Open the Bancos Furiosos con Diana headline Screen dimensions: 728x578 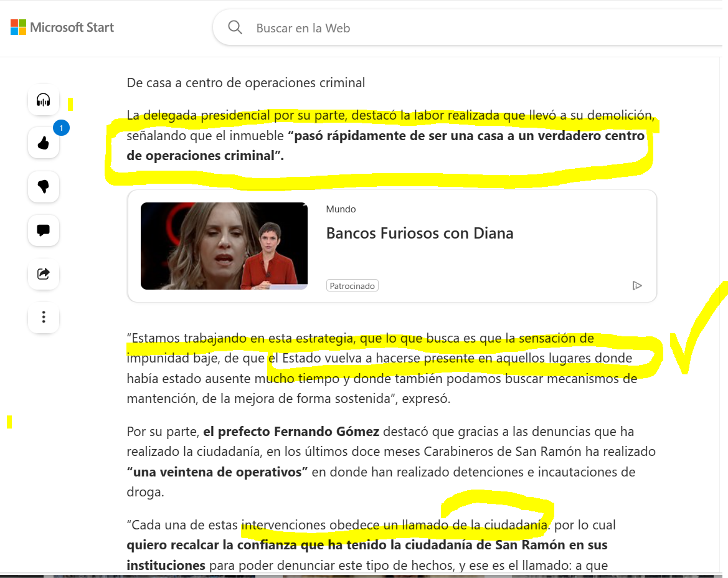click(420, 233)
